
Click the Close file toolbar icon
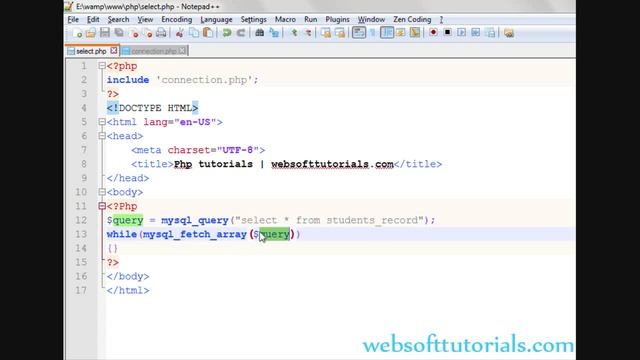pos(133,33)
